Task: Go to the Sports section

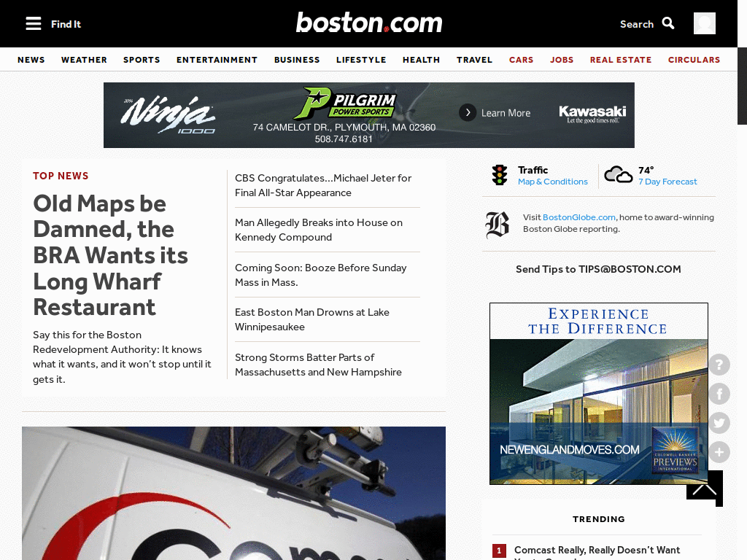Action: 142,60
